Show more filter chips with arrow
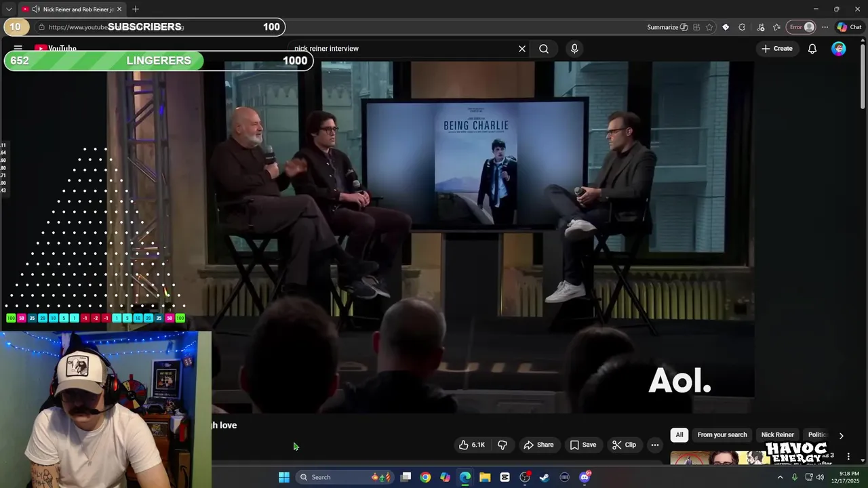 coord(842,435)
